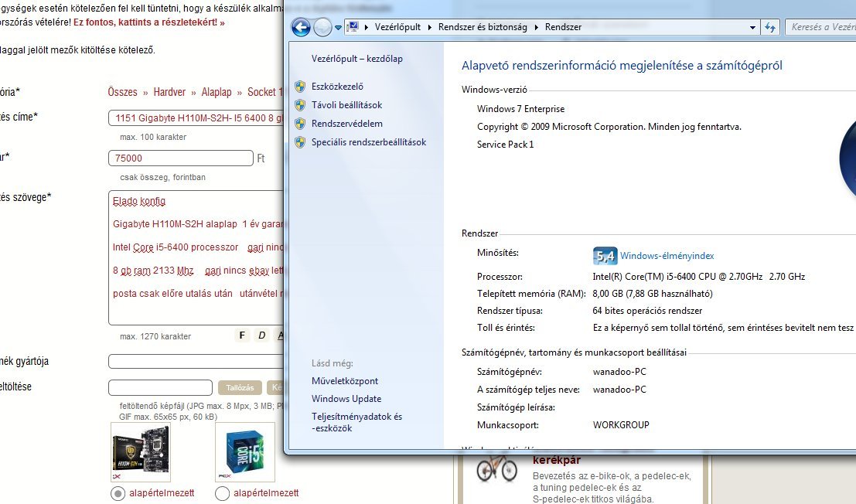Click the WORKGROUP workgroup value
Screen dimensions: 856x504
tap(621, 425)
